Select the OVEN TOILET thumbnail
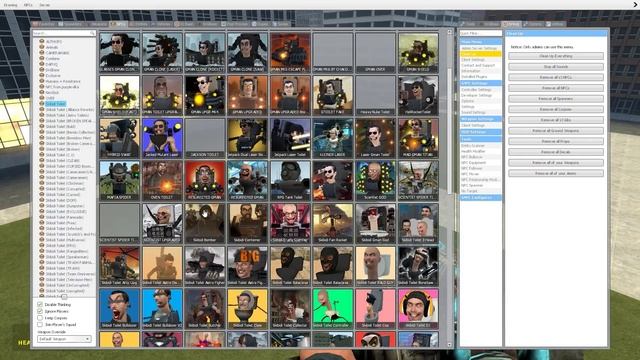Screen dimensions: 640x360 point(162,180)
